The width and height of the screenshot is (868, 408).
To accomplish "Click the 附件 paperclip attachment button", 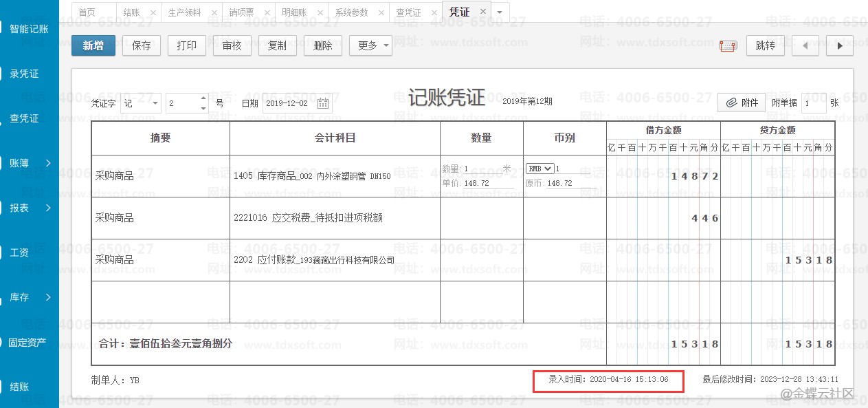I will (742, 103).
